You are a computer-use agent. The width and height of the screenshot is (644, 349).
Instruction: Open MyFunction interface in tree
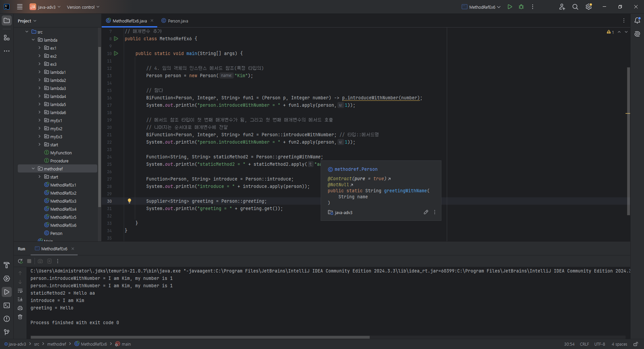click(58, 153)
